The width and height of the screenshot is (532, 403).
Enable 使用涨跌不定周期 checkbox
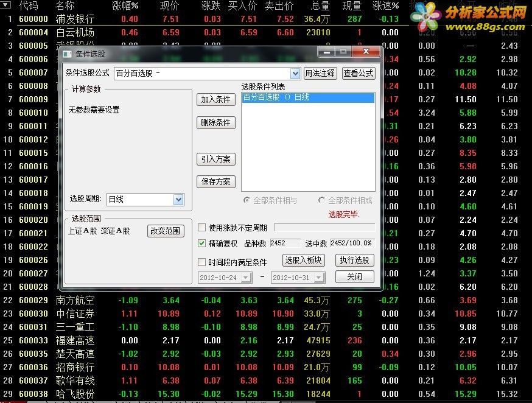[201, 227]
